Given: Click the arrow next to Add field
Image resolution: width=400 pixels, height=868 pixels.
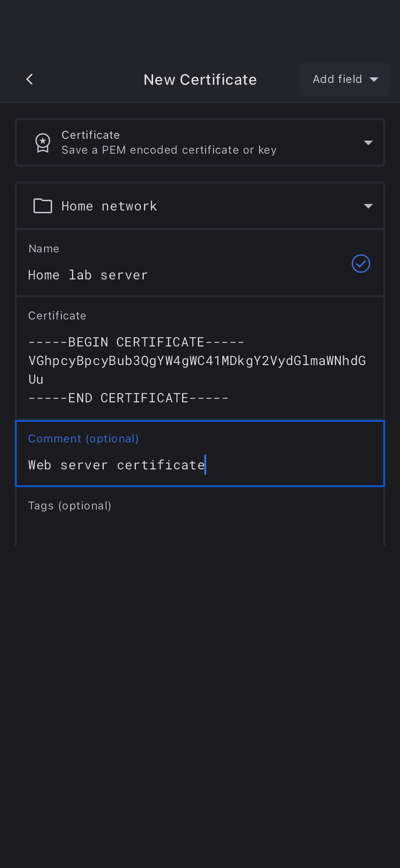Looking at the screenshot, I should (374, 80).
